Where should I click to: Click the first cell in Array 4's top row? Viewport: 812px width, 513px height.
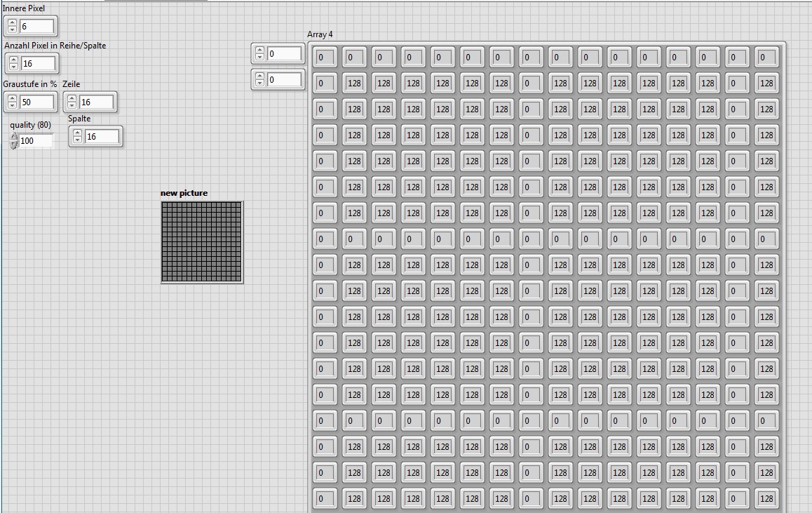coord(325,57)
